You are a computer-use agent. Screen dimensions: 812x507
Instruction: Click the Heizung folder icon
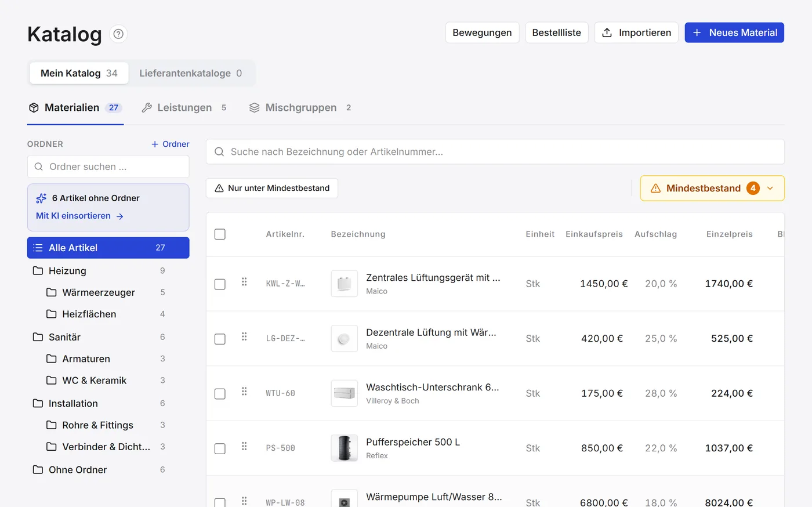coord(38,271)
